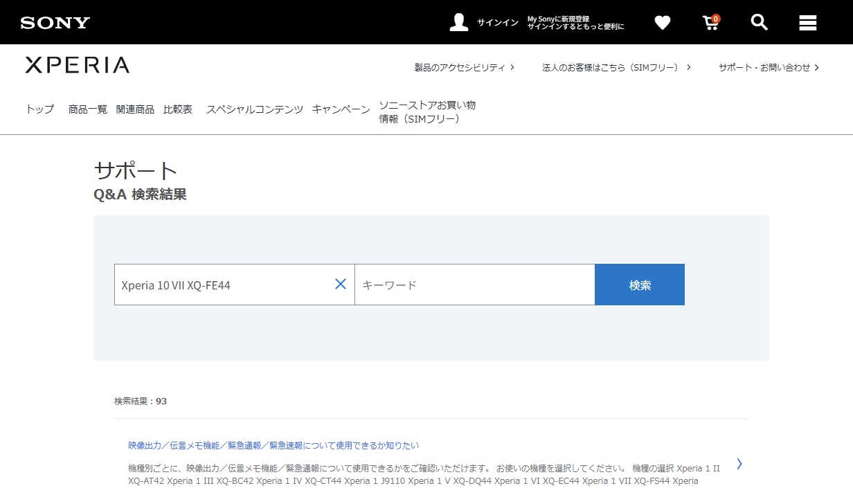Open サポート・お問い合わせ link
The width and height of the screenshot is (853, 504).
[769, 67]
